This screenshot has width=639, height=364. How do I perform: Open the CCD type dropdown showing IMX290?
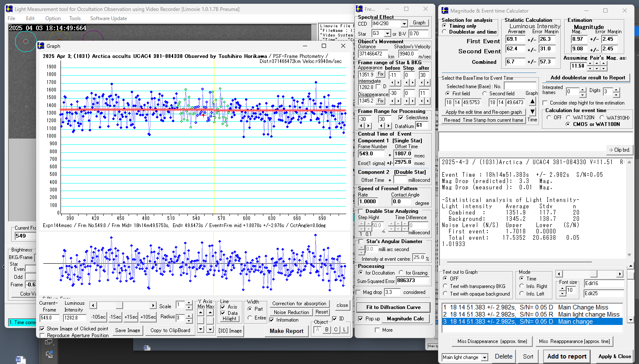(x=404, y=24)
